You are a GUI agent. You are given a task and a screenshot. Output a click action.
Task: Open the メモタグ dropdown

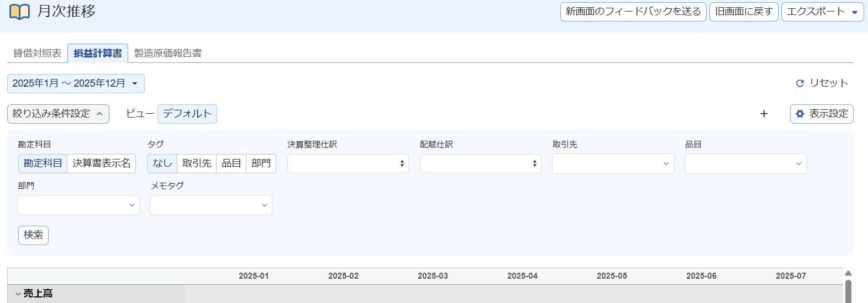click(211, 205)
